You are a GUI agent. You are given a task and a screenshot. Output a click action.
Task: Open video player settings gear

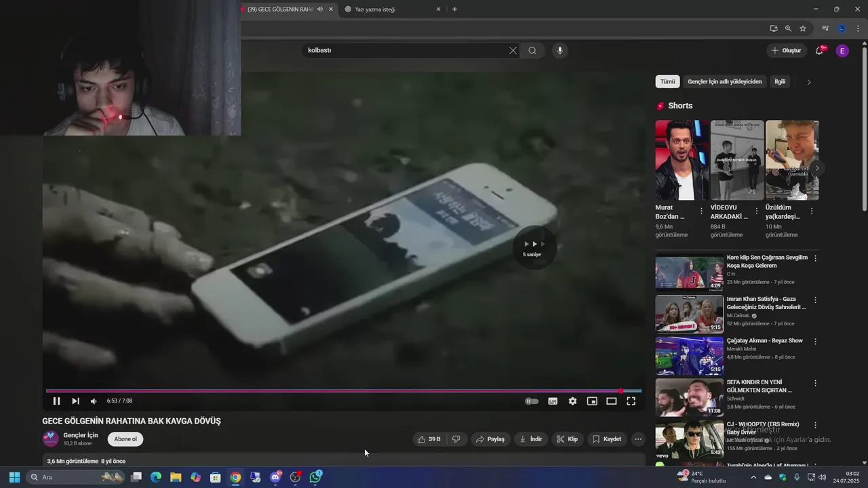pos(572,401)
